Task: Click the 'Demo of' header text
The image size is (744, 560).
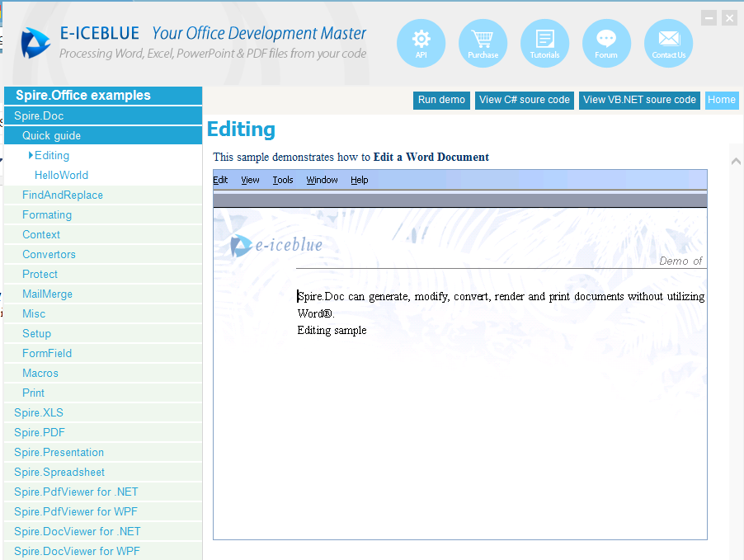Action: coord(680,261)
